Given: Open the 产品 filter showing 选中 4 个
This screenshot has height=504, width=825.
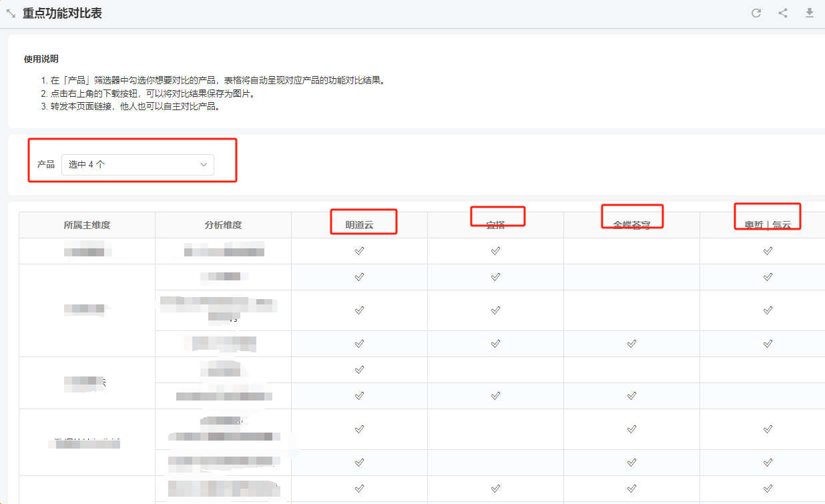Looking at the screenshot, I should click(137, 165).
